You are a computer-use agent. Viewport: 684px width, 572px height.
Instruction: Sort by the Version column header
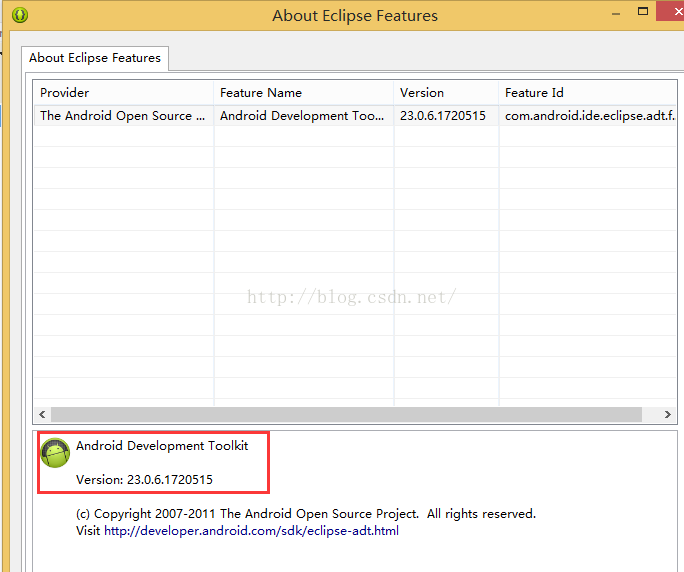pyautogui.click(x=446, y=92)
